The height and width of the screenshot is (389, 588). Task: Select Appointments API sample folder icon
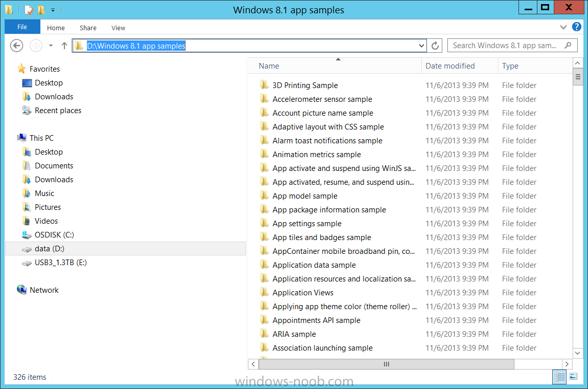264,320
